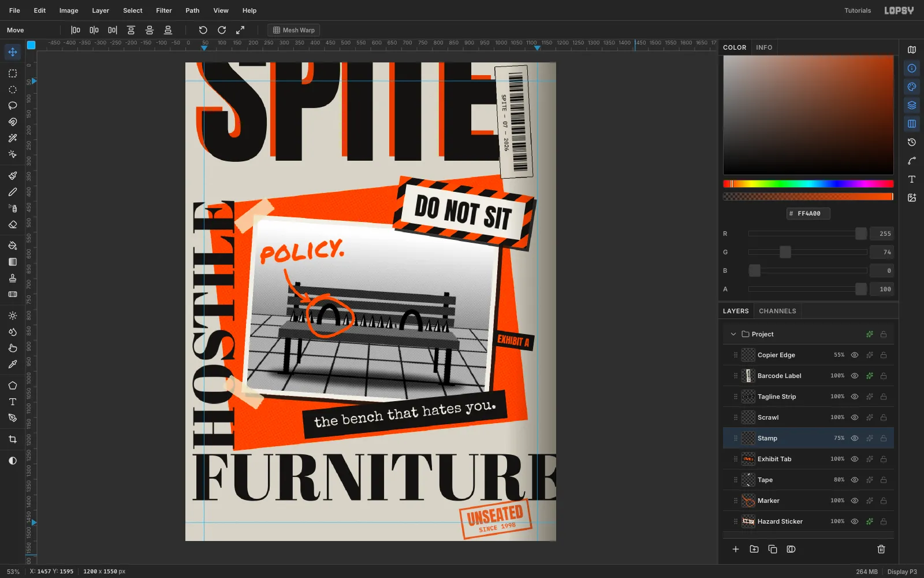
Task: Switch to the Info tab
Action: (764, 47)
